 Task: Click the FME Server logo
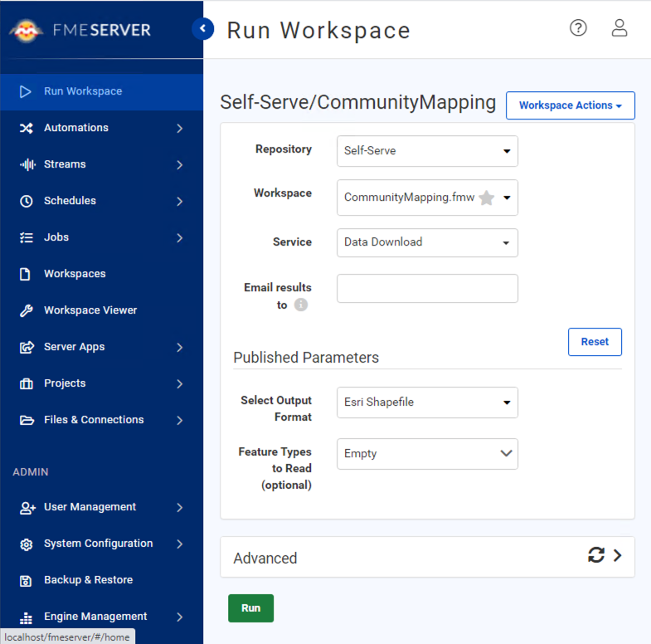(80, 31)
